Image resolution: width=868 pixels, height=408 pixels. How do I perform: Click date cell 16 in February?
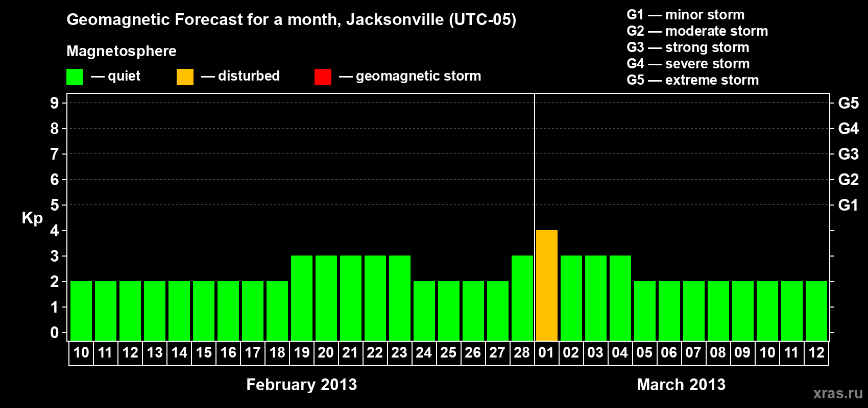[x=228, y=353]
